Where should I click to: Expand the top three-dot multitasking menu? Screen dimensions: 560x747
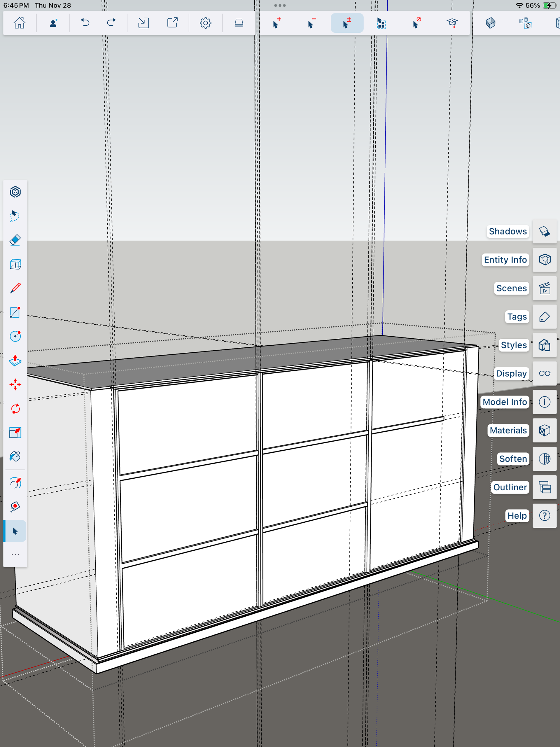[280, 6]
